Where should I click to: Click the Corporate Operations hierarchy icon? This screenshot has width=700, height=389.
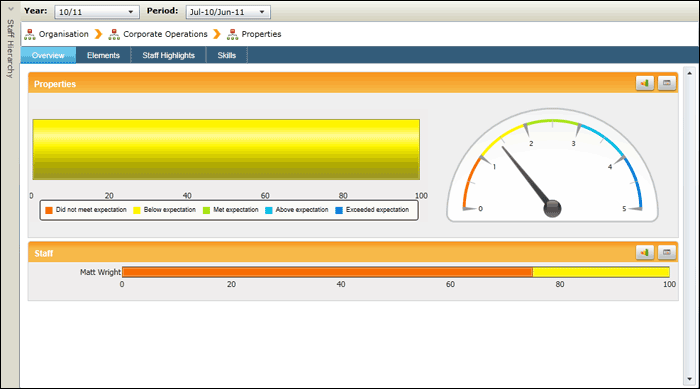[114, 34]
